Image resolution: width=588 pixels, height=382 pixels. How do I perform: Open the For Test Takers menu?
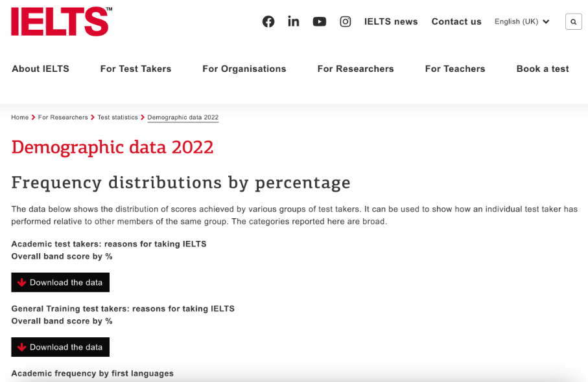click(x=135, y=69)
